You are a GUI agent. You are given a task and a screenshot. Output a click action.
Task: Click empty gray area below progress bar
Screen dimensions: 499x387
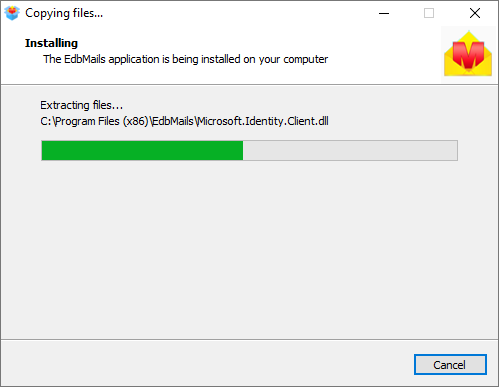coord(249,250)
